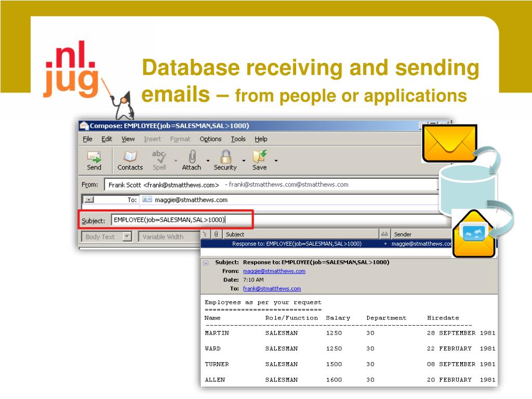Open the To link frank@stmatthews.com
532x399 pixels.
[272, 288]
